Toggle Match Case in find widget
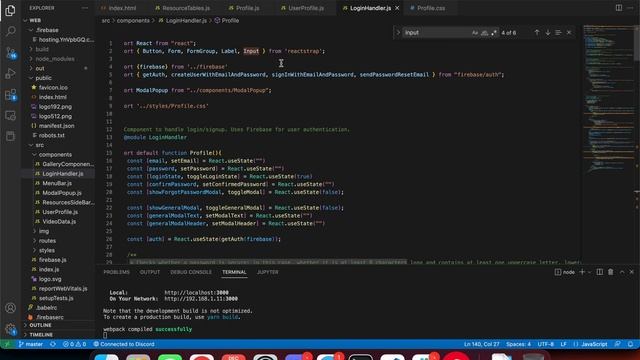The height and width of the screenshot is (360, 640). (475, 33)
